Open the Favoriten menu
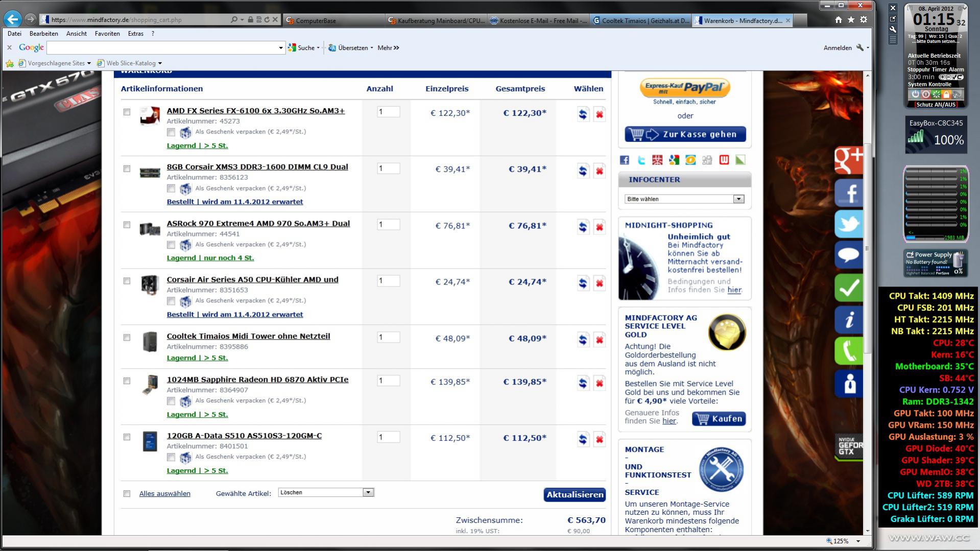This screenshot has height=551, width=980. tap(107, 34)
